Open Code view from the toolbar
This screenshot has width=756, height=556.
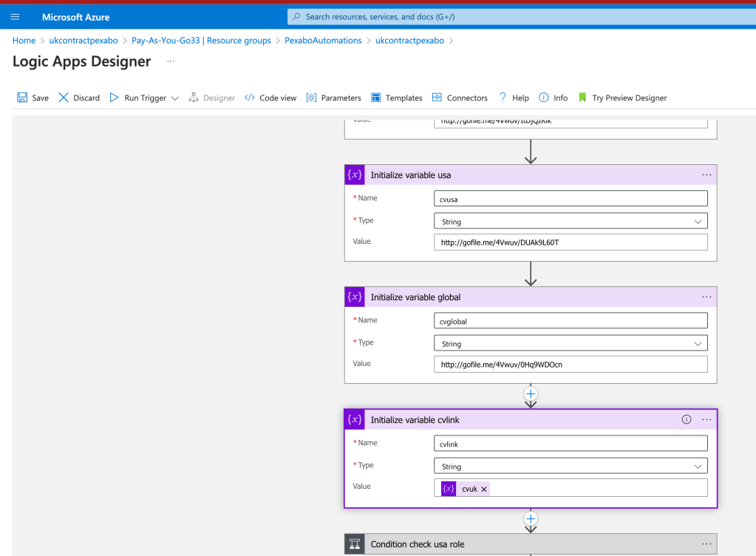pyautogui.click(x=270, y=98)
